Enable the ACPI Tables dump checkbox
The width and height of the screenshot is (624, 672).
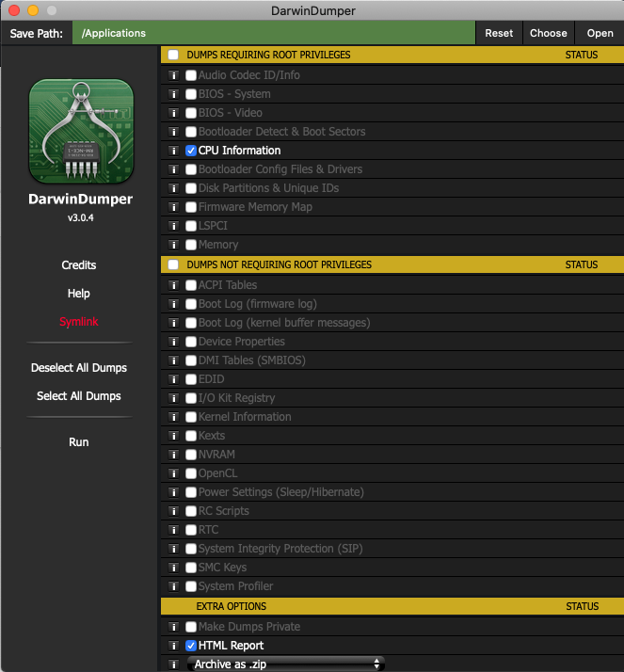pos(191,285)
